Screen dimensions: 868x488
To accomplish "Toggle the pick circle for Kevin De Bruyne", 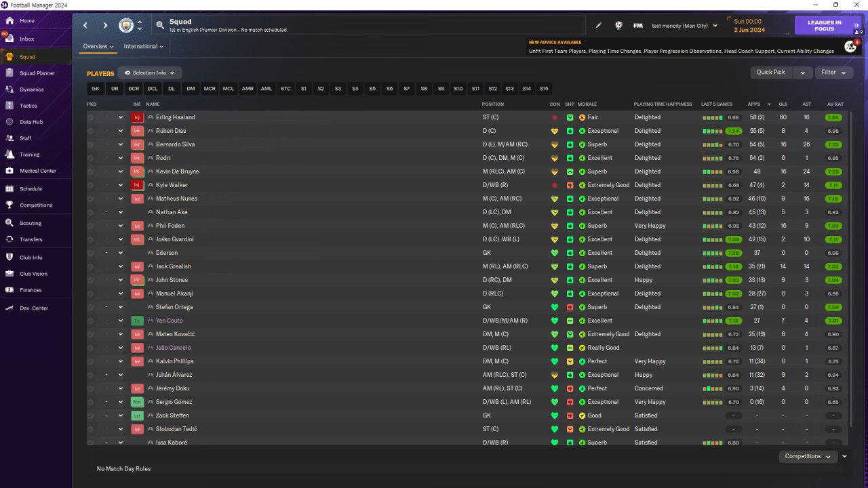I will (90, 171).
